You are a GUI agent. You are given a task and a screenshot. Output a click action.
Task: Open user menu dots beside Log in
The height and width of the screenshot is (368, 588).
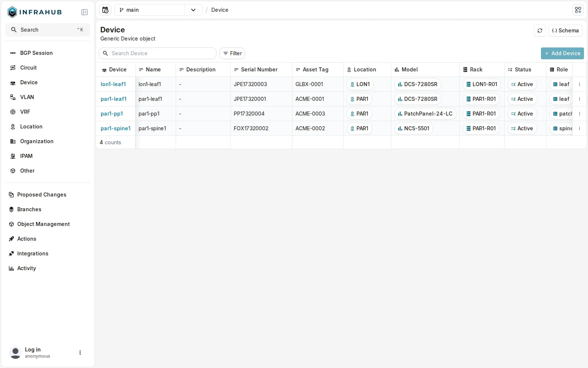point(80,353)
